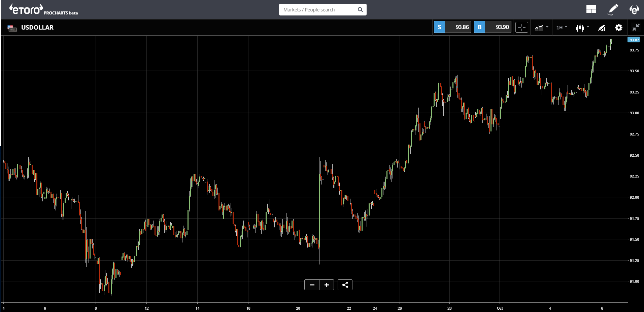This screenshot has height=312, width=644.
Task: Click the Oct date axis label
Action: pyautogui.click(x=500, y=308)
